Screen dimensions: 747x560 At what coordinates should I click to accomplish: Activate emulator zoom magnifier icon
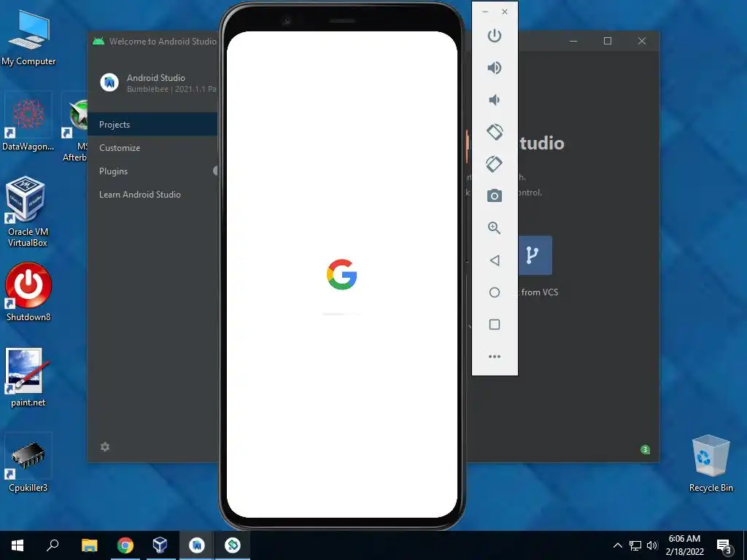495,228
